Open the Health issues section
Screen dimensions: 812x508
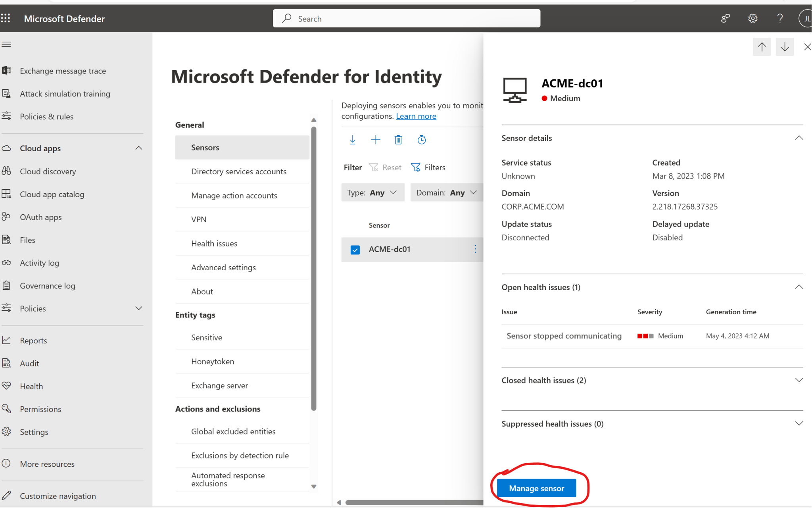[x=214, y=243]
